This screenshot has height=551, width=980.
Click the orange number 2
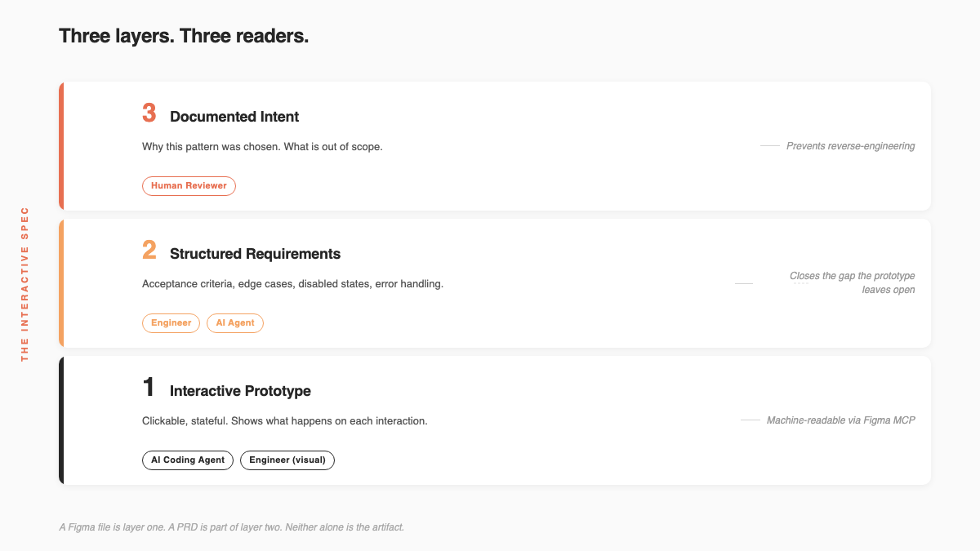click(x=149, y=251)
